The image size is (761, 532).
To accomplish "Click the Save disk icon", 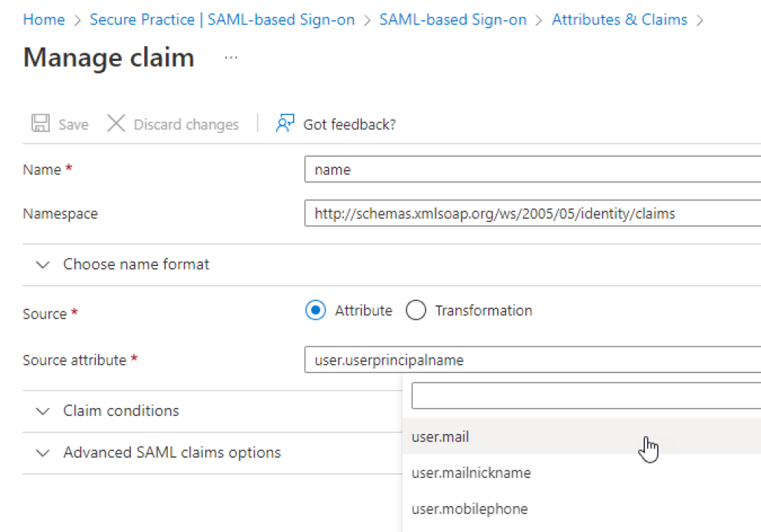I will coord(41,123).
